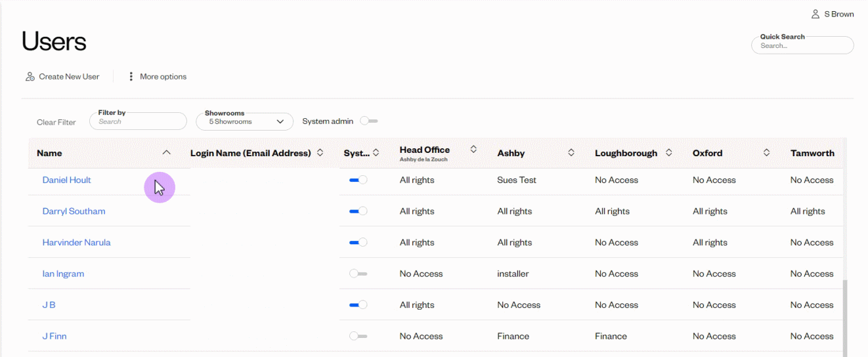This screenshot has height=357, width=868.
Task: Click the vertical table scrollbar
Action: pos(845,315)
